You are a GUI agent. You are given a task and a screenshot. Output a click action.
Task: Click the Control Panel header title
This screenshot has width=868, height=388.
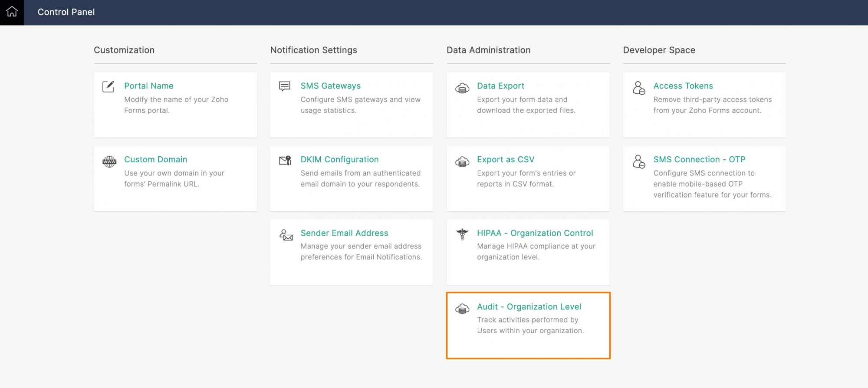click(66, 12)
